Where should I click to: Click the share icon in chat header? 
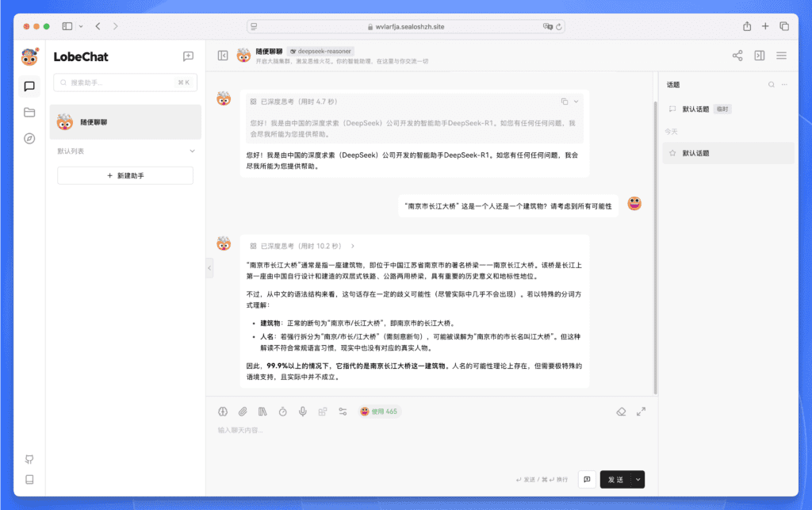pos(737,56)
